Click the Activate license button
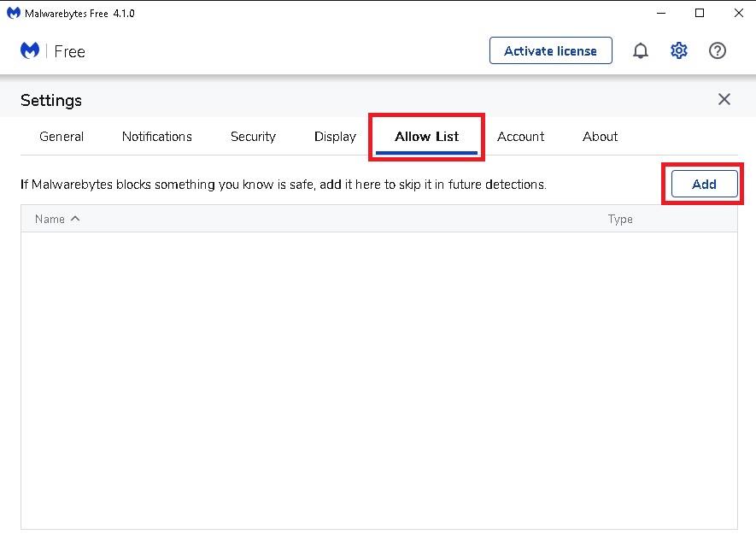 (x=551, y=50)
